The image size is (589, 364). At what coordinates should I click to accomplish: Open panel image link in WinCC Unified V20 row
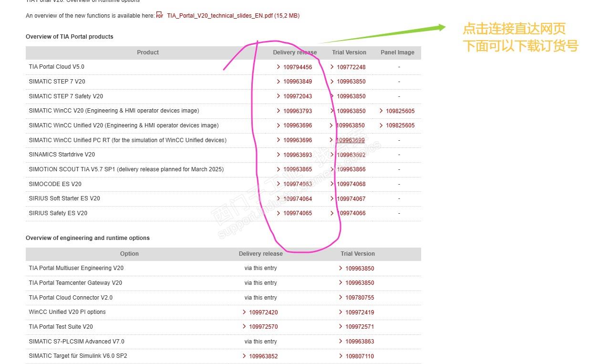coord(400,125)
